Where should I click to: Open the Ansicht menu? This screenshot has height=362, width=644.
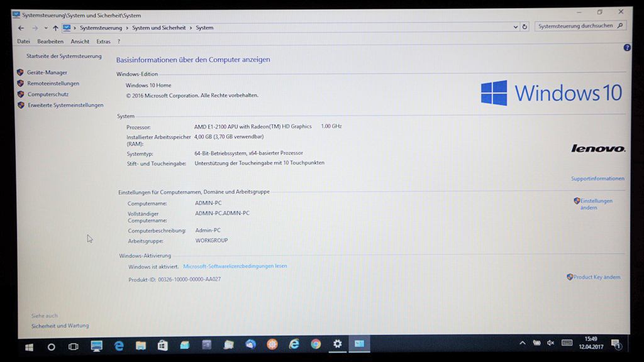click(80, 41)
